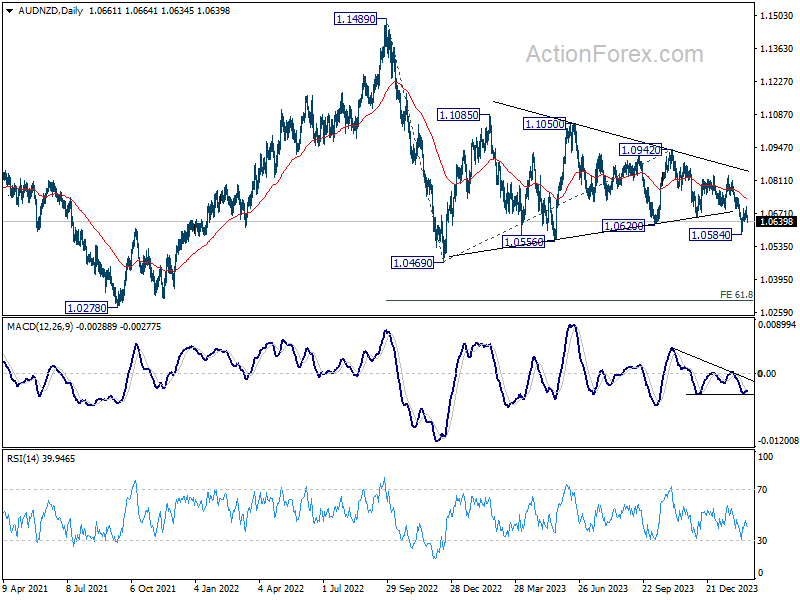Click the RSI 30 level label

763,541
